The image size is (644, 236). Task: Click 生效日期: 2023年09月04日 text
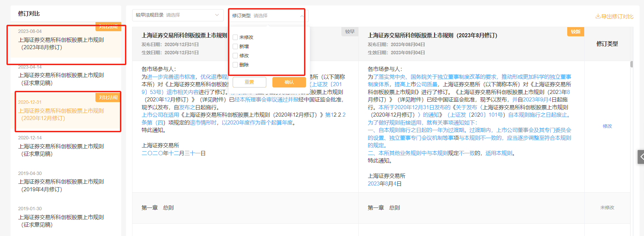click(x=396, y=53)
